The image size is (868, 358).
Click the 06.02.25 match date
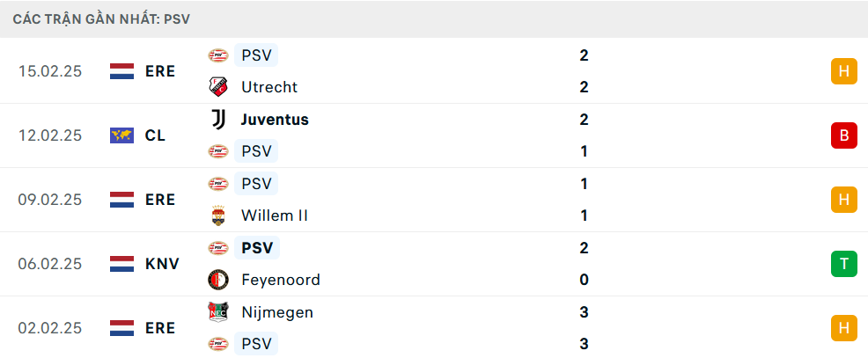point(49,264)
